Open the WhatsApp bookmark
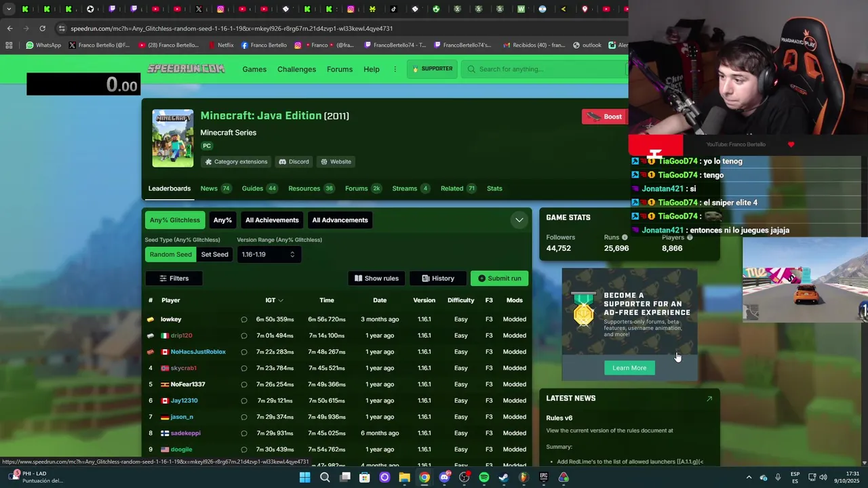 click(43, 45)
